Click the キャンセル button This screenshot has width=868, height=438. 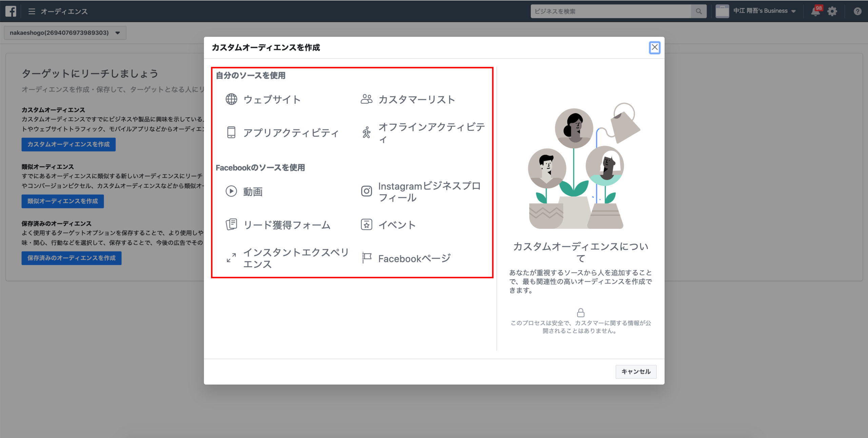click(x=636, y=372)
